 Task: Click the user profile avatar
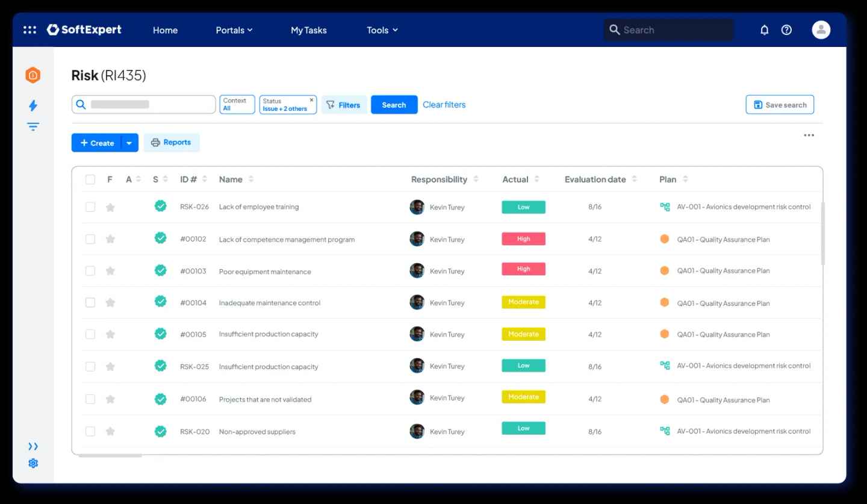821,30
